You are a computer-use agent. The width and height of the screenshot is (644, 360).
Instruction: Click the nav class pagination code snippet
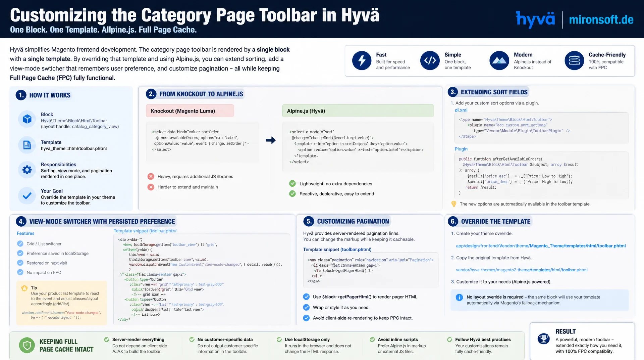pos(370,270)
